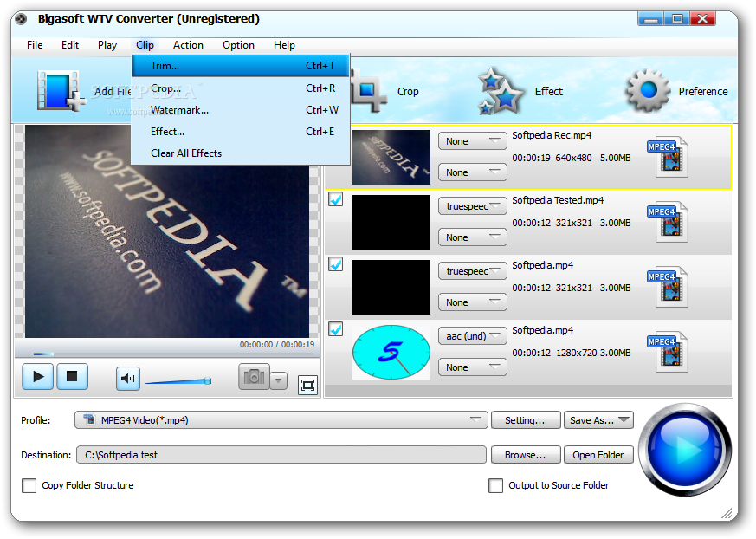Click the application icon in title bar

click(x=21, y=19)
